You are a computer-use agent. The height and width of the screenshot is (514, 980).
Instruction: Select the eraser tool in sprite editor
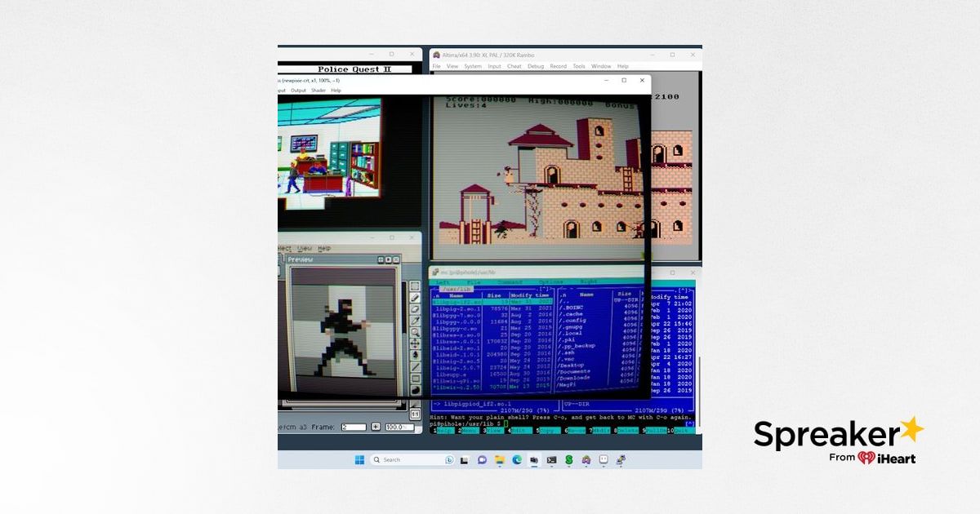(415, 308)
